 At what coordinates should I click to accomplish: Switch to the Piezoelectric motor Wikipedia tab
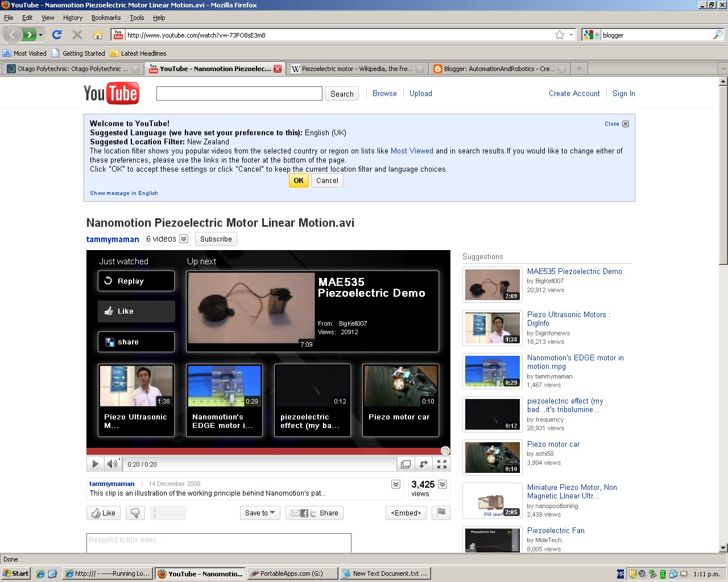pyautogui.click(x=357, y=69)
